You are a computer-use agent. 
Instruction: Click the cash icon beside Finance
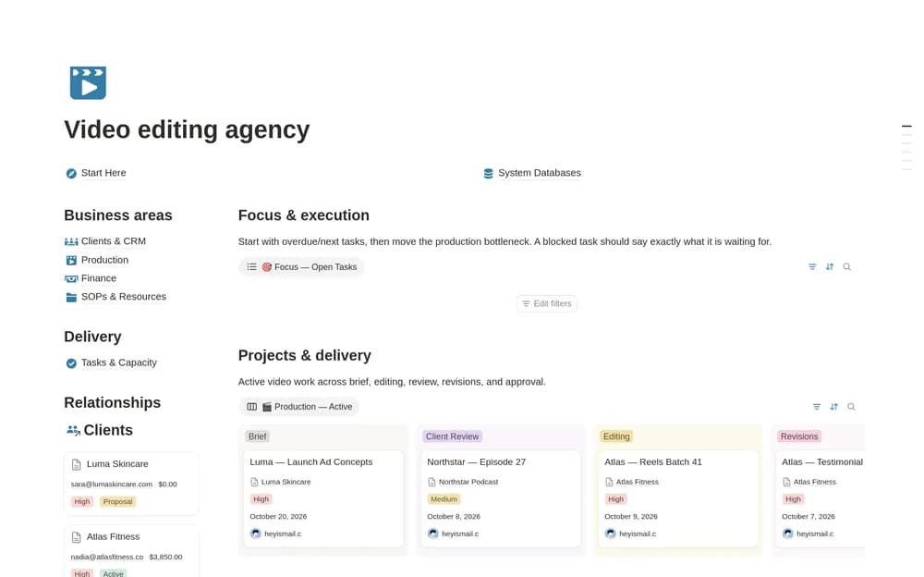[x=71, y=278]
